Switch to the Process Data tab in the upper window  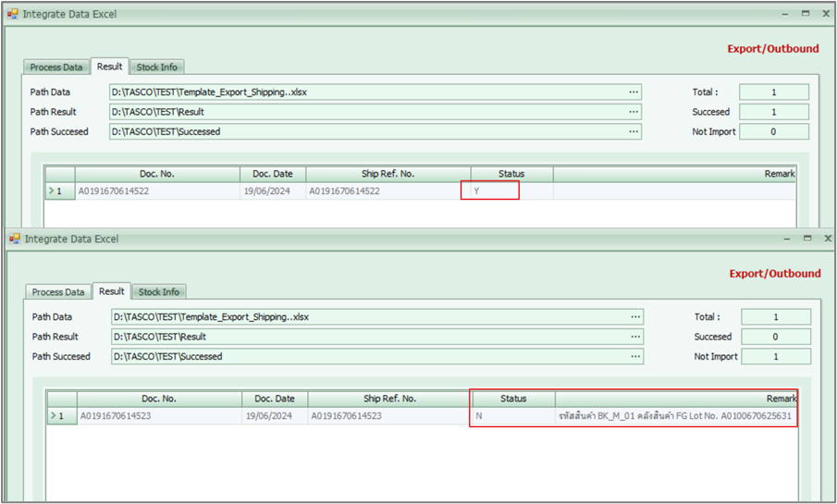(x=56, y=68)
